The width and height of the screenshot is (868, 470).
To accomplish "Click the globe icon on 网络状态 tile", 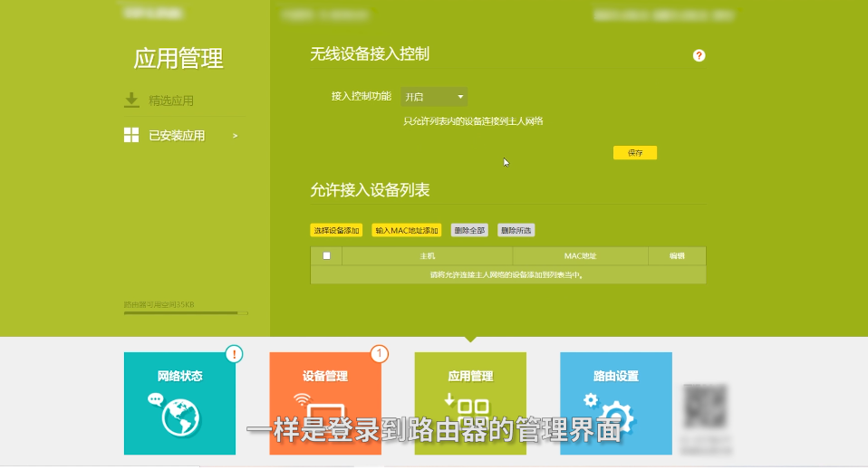I will (x=178, y=416).
